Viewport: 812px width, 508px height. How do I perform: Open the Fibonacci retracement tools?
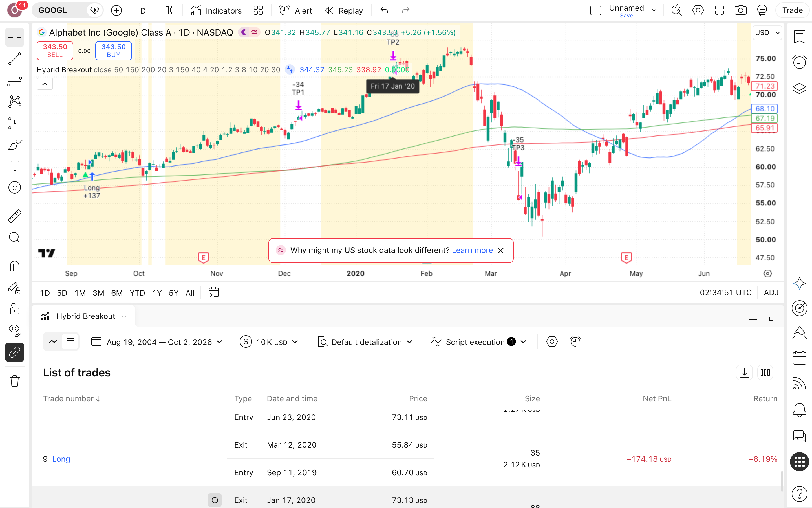click(x=14, y=80)
